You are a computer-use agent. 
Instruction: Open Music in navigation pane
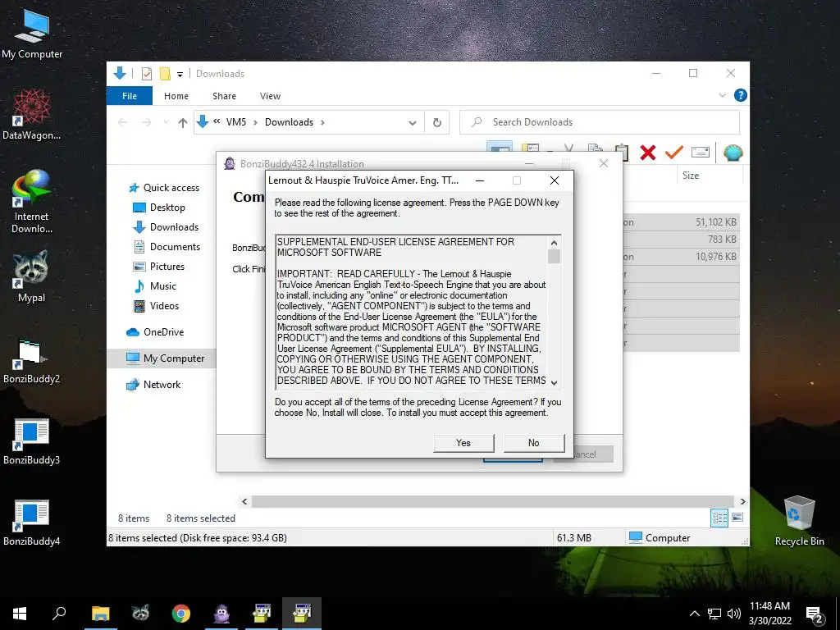click(x=154, y=286)
